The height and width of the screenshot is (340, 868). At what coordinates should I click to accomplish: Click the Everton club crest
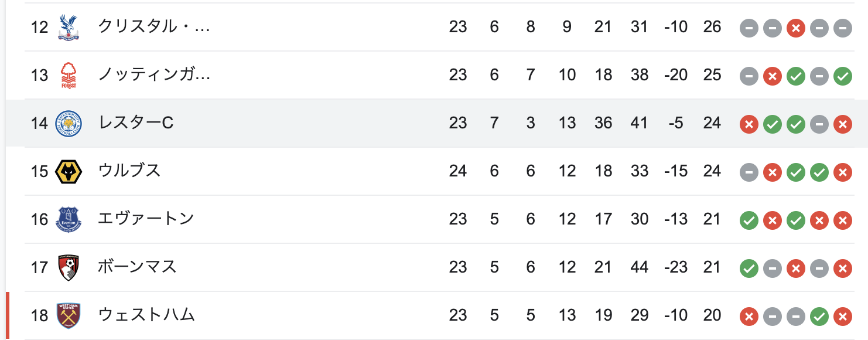click(x=69, y=219)
